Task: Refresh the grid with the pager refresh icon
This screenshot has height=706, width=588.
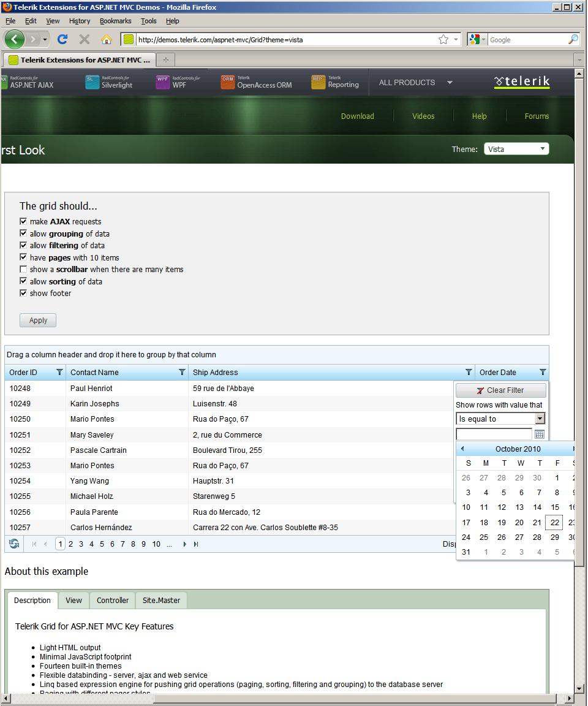Action: tap(14, 544)
